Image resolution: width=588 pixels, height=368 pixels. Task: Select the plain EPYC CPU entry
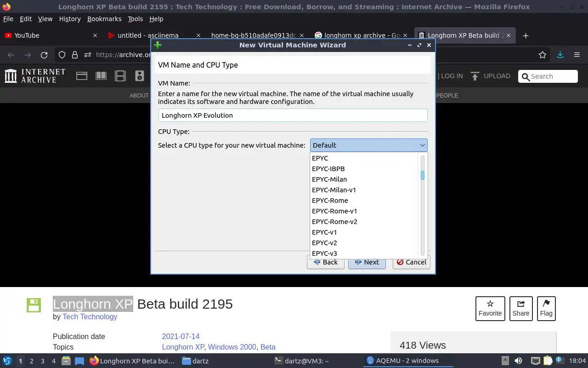coord(365,158)
